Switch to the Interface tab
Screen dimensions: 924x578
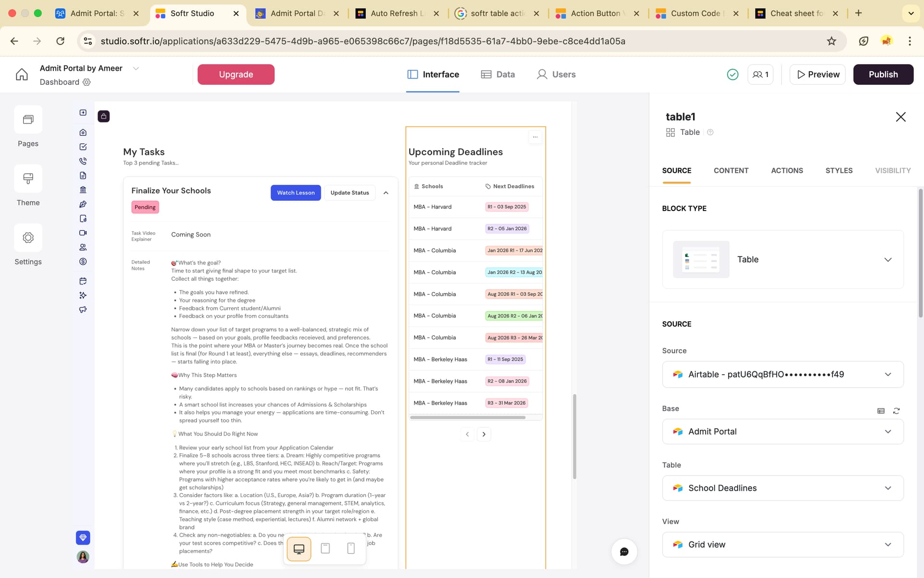[433, 75]
